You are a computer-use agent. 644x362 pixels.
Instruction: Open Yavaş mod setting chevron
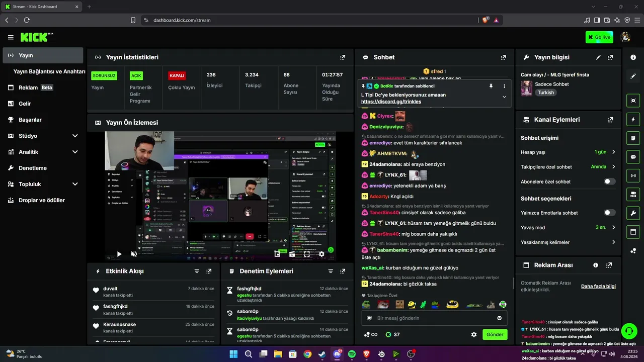(613, 227)
